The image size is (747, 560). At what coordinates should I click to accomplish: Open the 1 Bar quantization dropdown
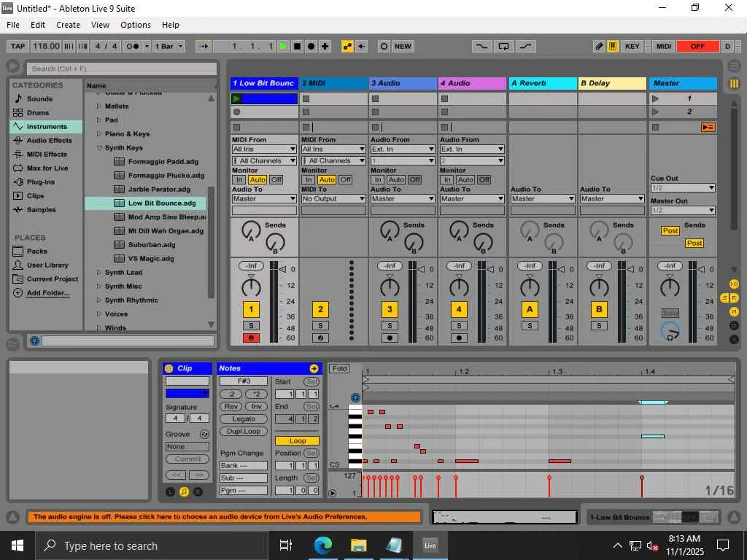tap(169, 46)
